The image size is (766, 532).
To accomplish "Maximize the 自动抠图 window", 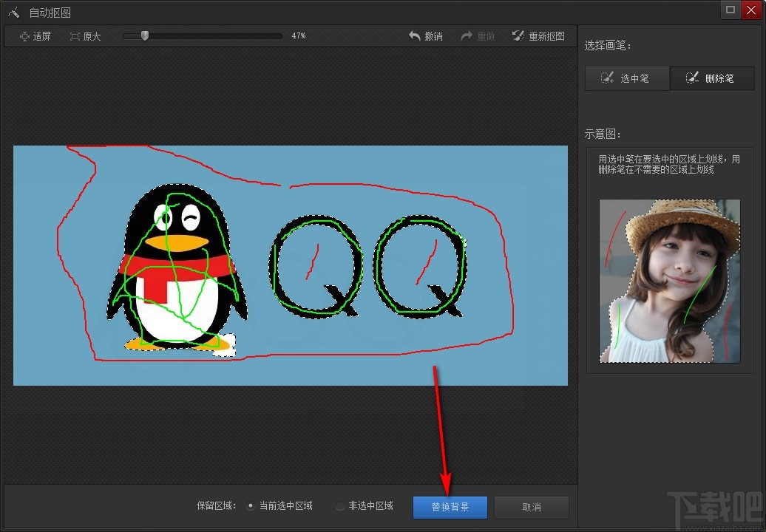I will (731, 10).
